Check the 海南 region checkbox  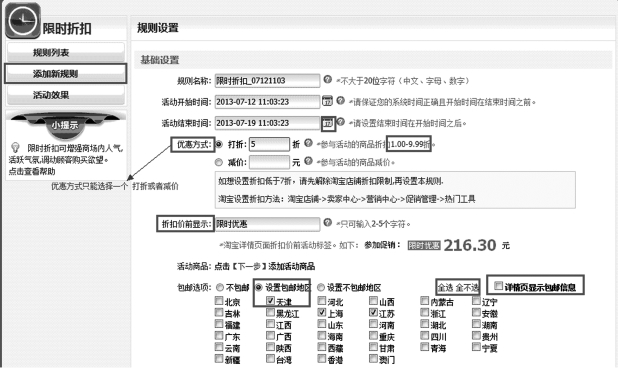point(322,335)
